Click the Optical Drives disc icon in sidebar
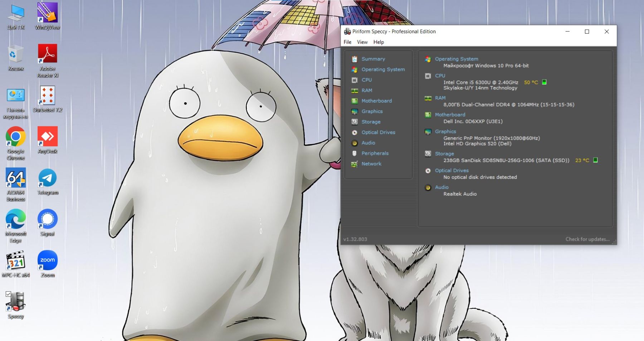 (355, 132)
